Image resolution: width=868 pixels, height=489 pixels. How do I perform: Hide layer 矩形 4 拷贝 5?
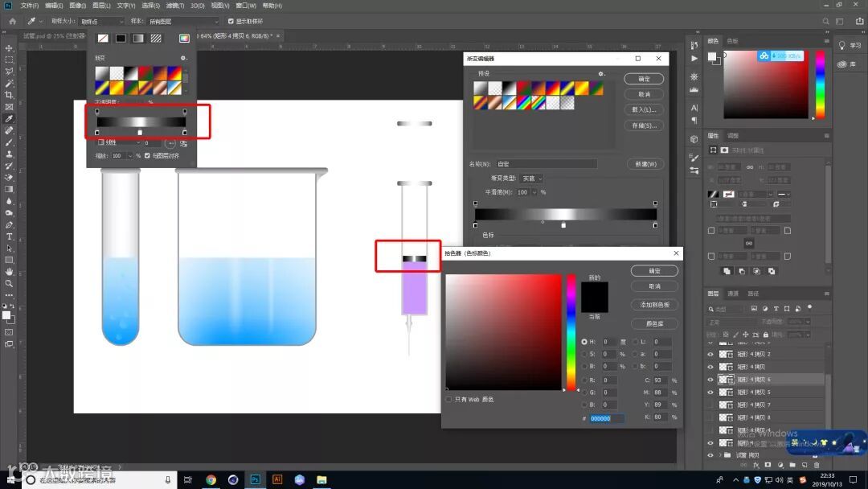(710, 392)
